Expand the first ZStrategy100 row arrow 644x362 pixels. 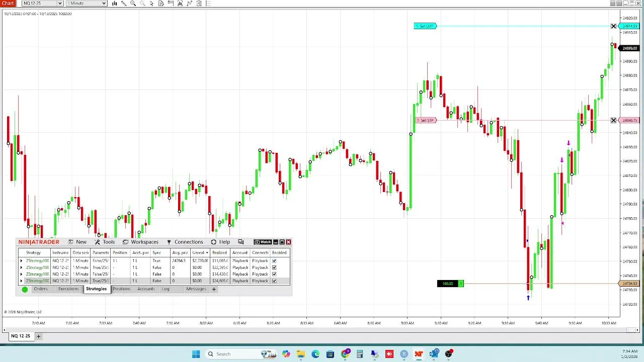[x=21, y=261]
